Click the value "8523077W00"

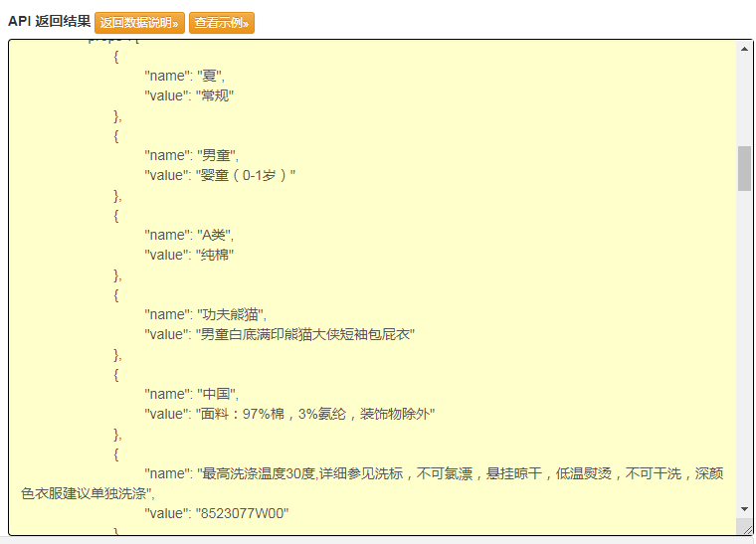(242, 513)
